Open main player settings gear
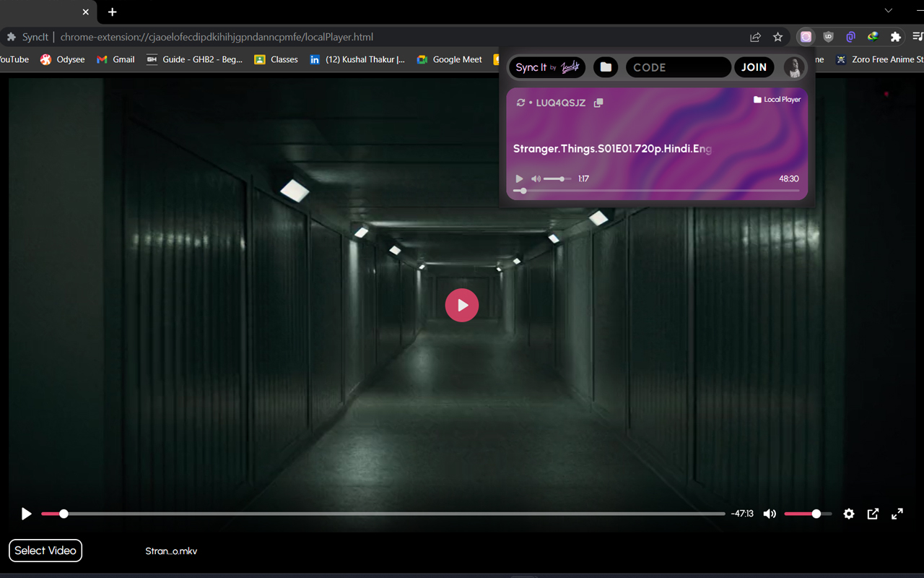Screen dimensions: 924x578 (x=849, y=514)
